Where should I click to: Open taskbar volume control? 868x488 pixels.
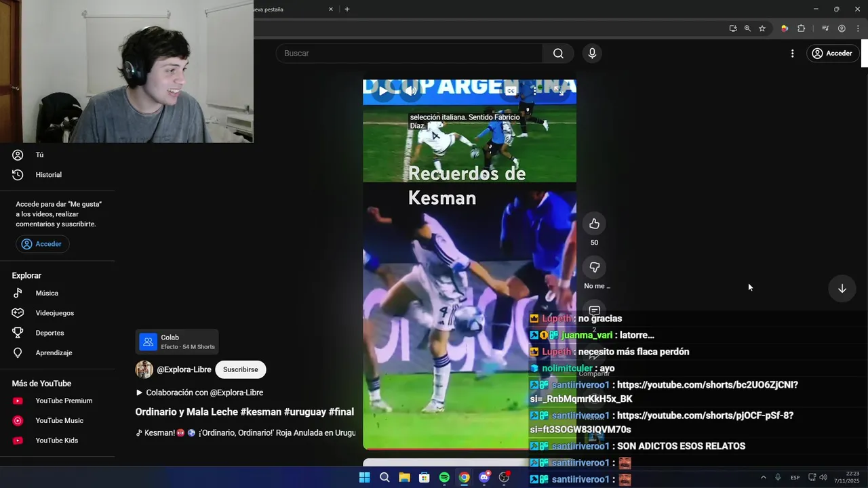pos(823,477)
